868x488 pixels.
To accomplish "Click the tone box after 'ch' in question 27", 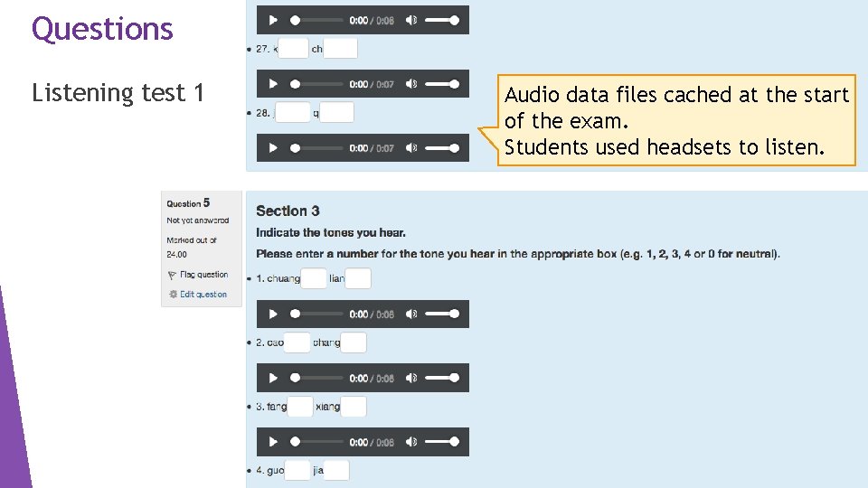I will 340,49.
